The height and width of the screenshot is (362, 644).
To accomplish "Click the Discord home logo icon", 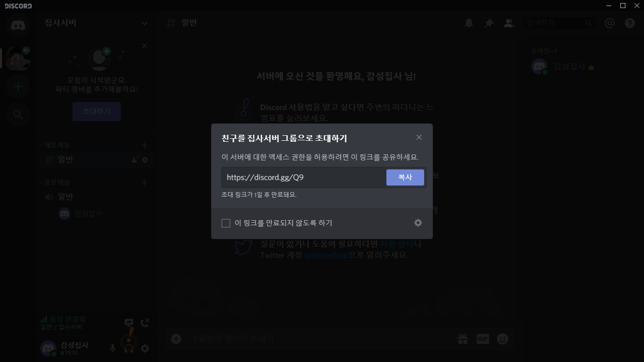I will (x=18, y=24).
